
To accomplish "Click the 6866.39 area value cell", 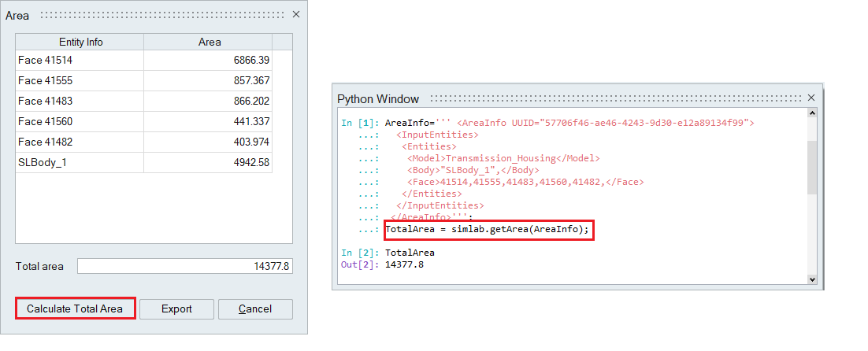I will 208,60.
